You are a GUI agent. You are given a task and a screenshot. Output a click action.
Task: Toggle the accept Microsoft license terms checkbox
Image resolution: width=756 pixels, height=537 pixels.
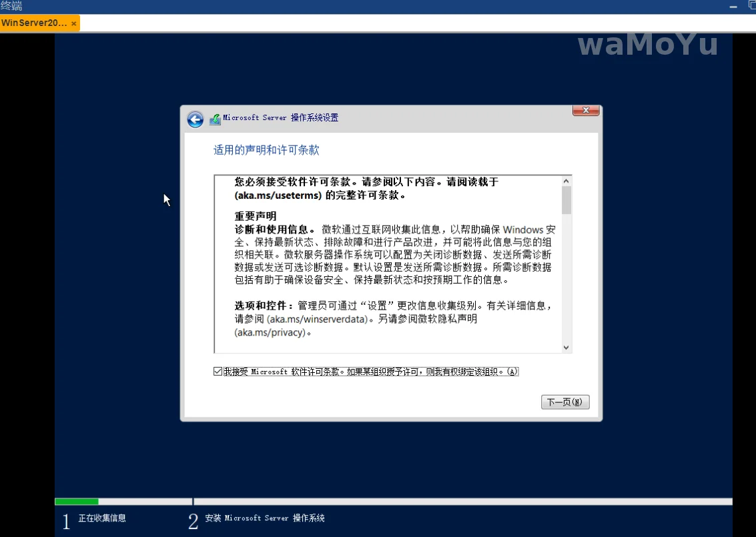pyautogui.click(x=218, y=372)
